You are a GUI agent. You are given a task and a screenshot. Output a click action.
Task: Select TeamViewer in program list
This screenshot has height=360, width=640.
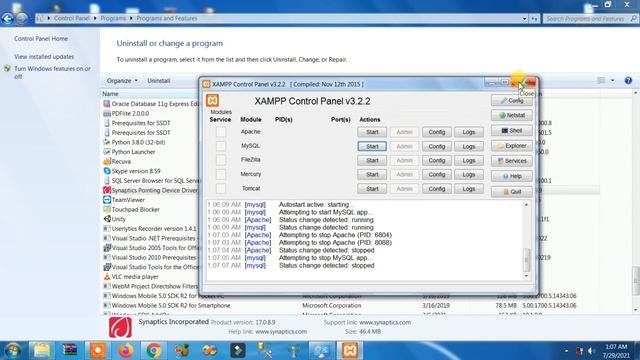point(128,200)
